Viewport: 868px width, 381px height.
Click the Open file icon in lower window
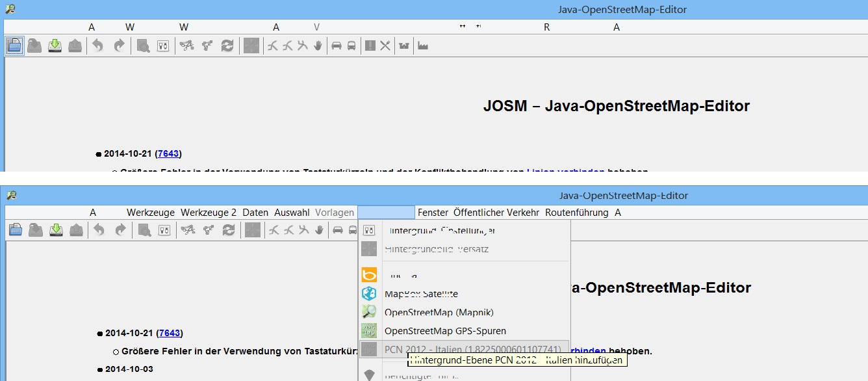click(16, 229)
